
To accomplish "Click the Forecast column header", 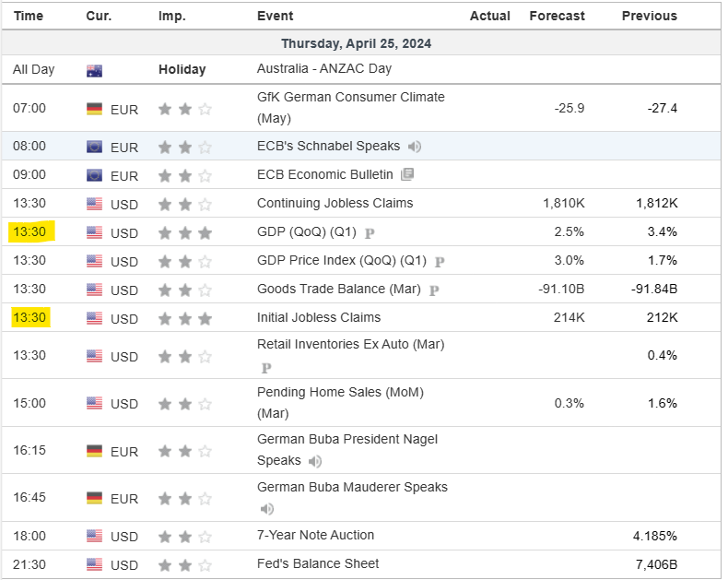I will 557,16.
